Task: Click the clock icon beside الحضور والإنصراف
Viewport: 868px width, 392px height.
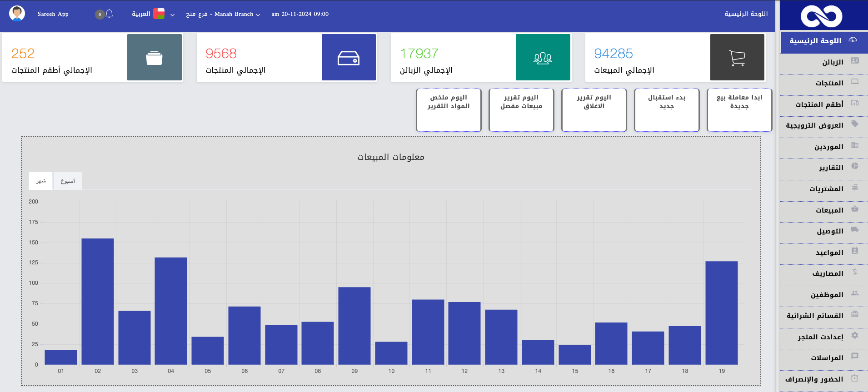Action: (x=855, y=378)
